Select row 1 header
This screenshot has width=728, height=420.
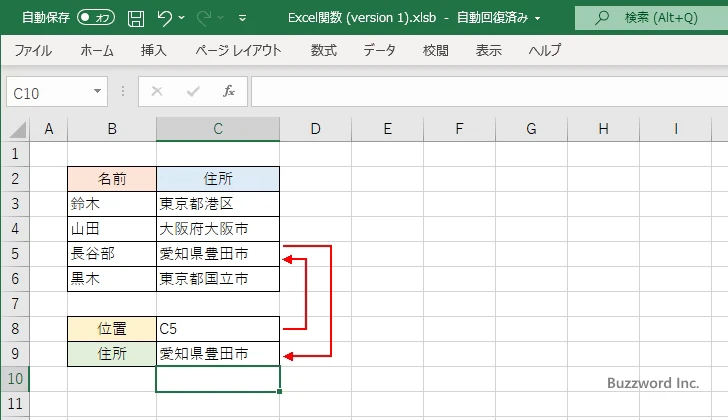point(15,154)
